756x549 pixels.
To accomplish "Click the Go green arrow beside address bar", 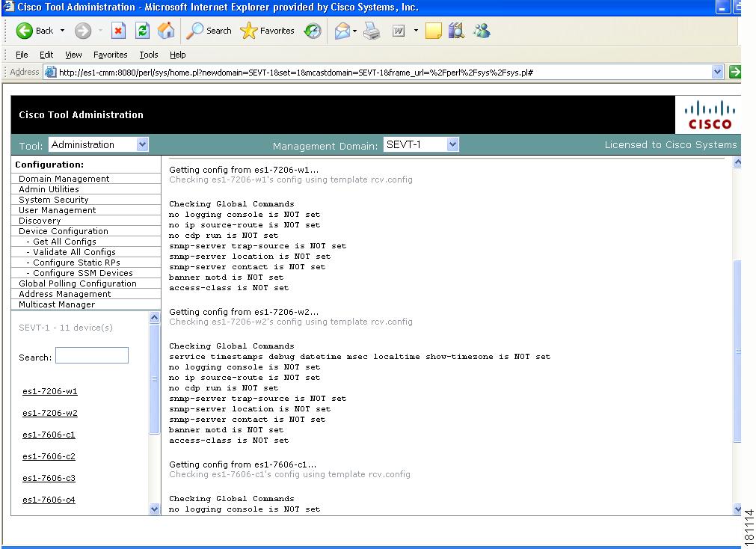I will tap(735, 73).
